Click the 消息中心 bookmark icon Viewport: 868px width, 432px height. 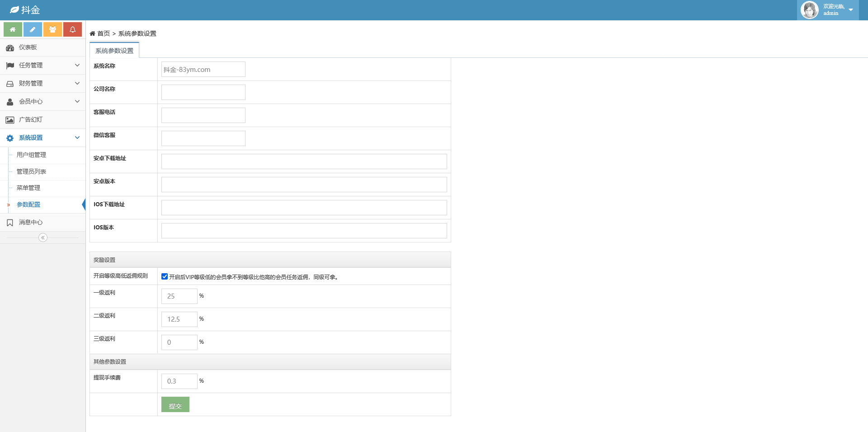coord(10,223)
